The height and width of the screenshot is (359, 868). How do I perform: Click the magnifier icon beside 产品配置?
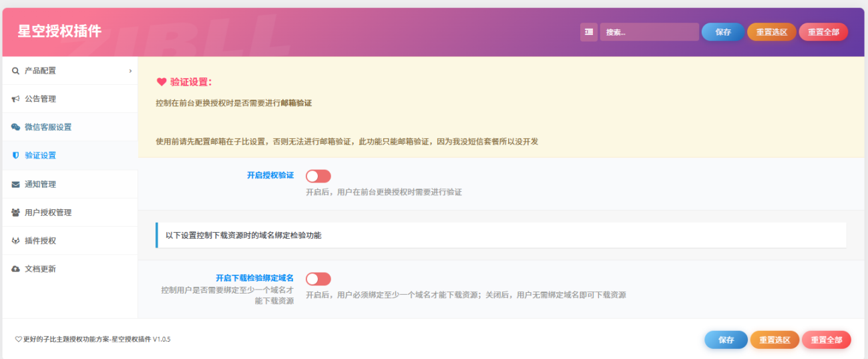pyautogui.click(x=15, y=71)
